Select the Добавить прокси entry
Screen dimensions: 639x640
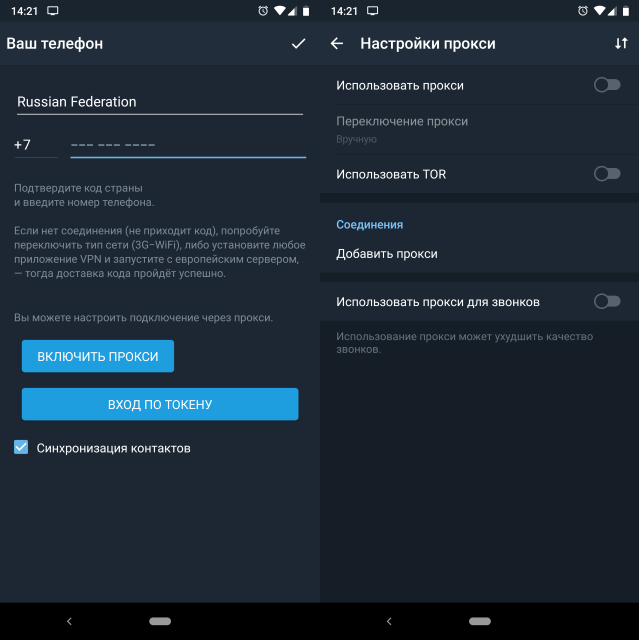pos(479,254)
